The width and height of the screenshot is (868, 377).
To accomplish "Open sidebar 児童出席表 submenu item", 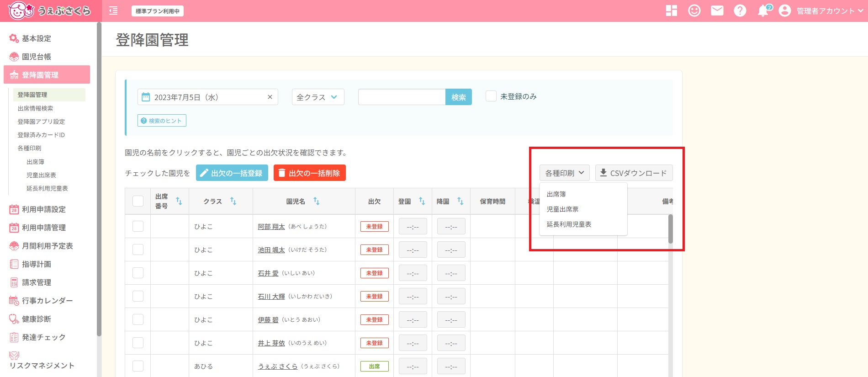I will tap(41, 175).
